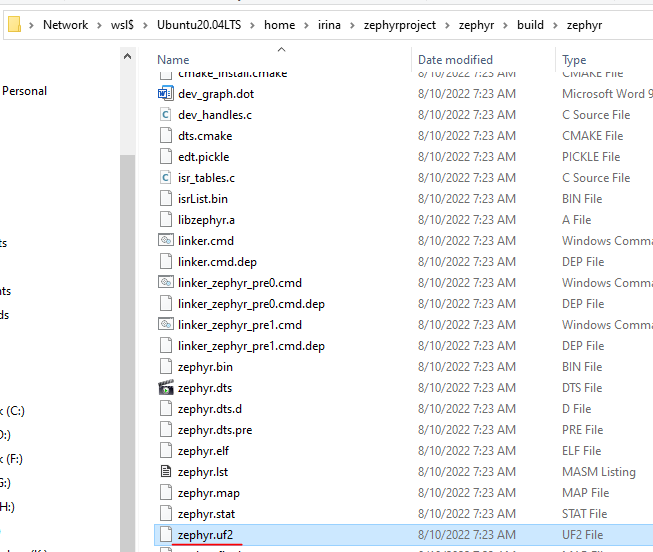Image resolution: width=653 pixels, height=552 pixels.
Task: Go to Network in the address bar
Action: point(65,25)
